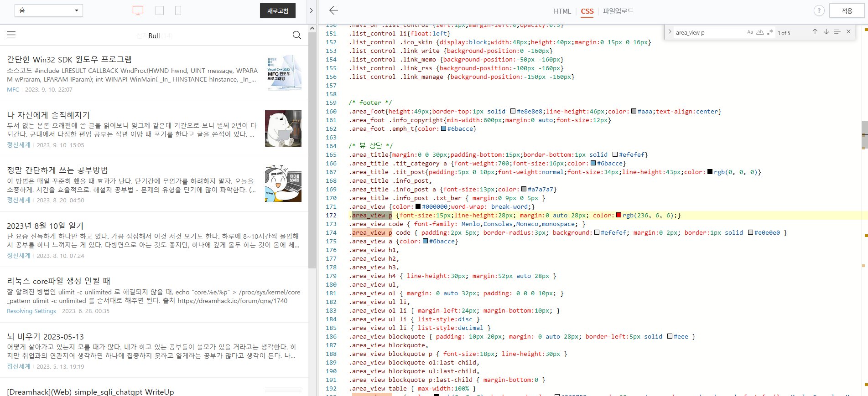868x396 pixels.
Task: Open the 공부방법 cartoon post thumbnail
Action: (283, 184)
